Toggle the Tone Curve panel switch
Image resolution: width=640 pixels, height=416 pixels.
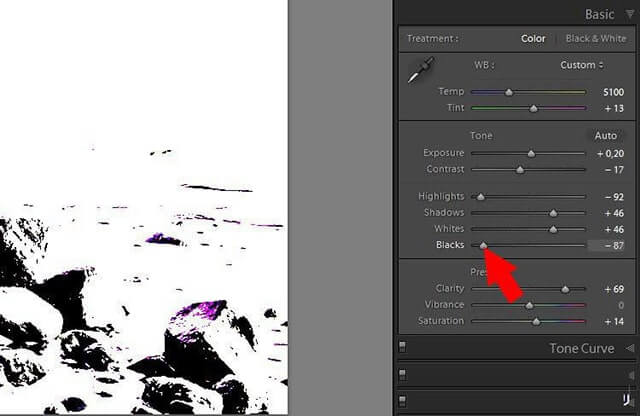point(402,348)
